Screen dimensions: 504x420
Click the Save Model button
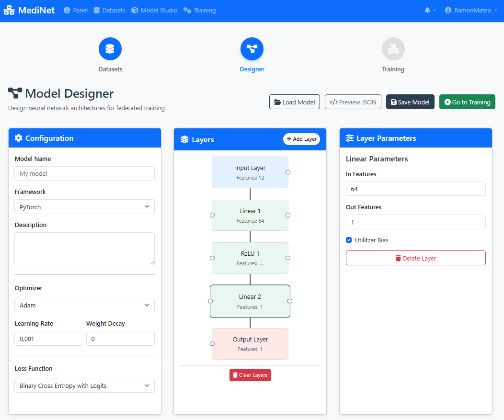point(410,102)
